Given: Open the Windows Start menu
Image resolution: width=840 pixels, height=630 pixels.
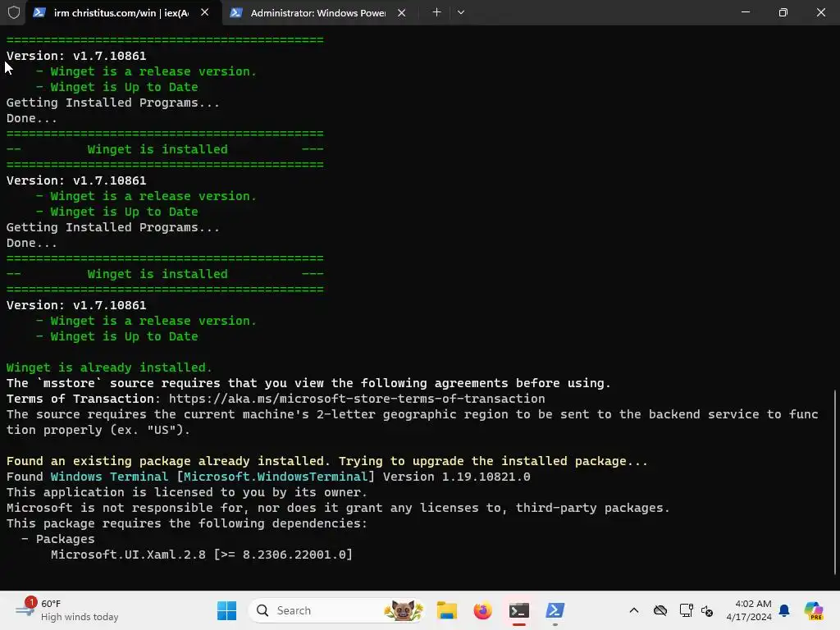Looking at the screenshot, I should [226, 610].
